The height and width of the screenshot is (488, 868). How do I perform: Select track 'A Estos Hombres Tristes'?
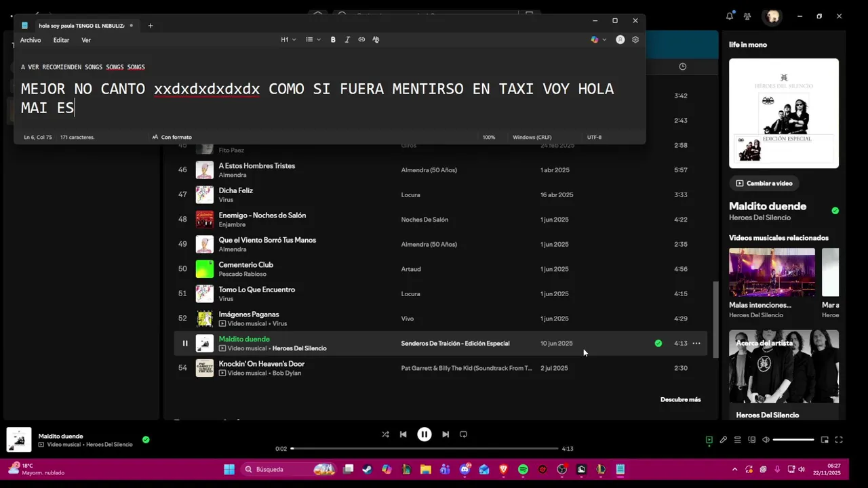click(256, 166)
